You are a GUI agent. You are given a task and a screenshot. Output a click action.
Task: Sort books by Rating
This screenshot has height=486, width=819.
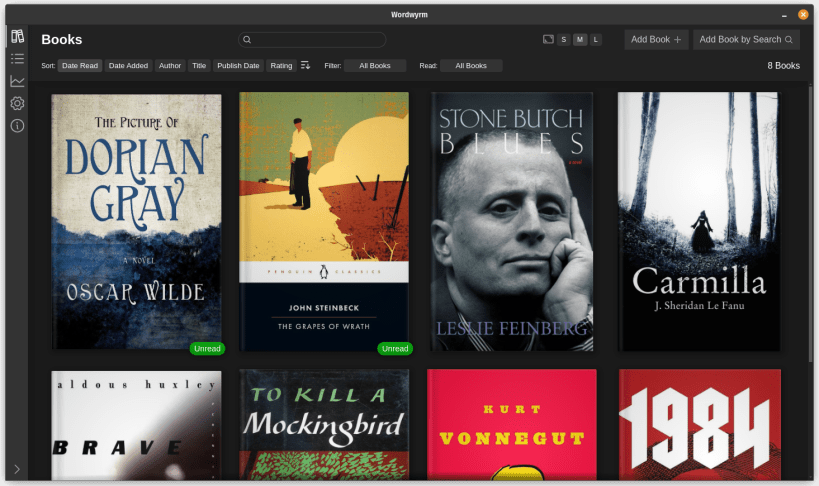point(281,65)
